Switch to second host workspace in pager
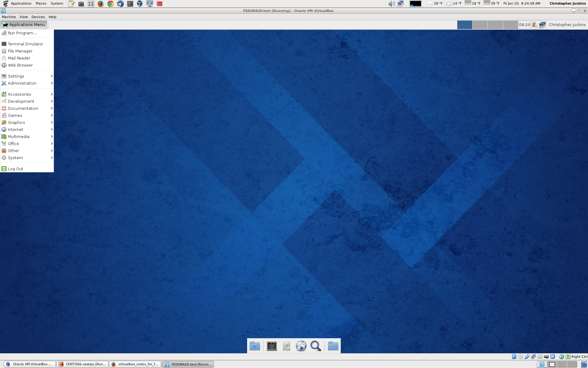 coord(552,364)
